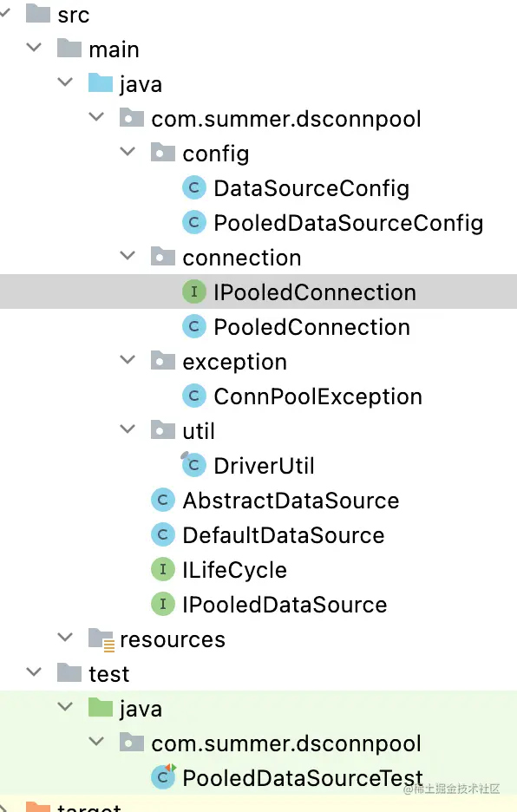Open IPooledDataSource interface file
This screenshot has height=812, width=517.
(285, 605)
